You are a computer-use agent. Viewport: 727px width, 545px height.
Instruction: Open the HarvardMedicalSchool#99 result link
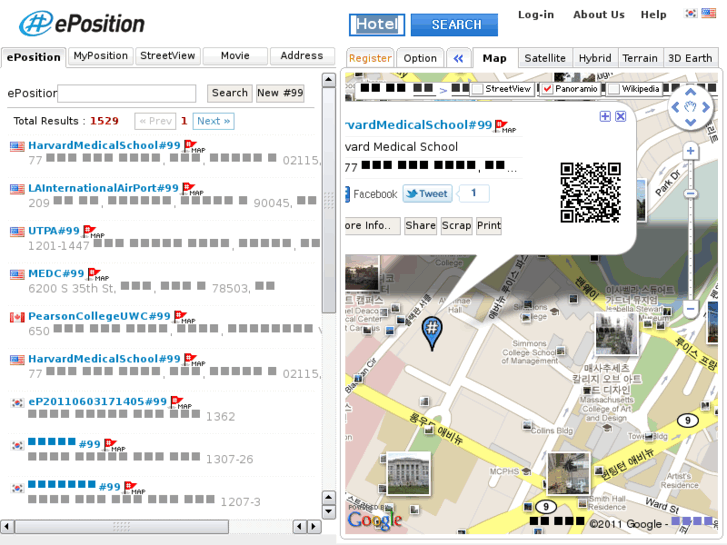click(104, 146)
